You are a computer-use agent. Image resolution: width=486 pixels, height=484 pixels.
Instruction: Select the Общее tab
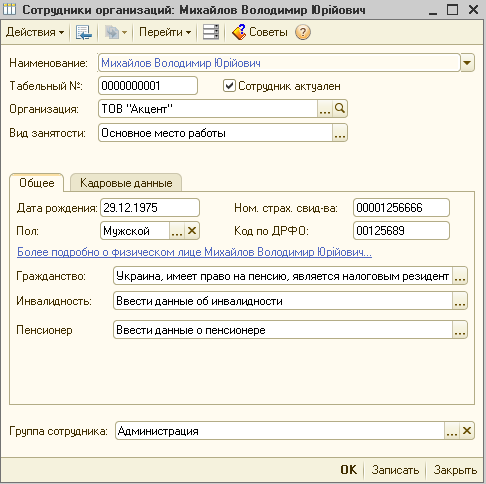click(x=37, y=183)
